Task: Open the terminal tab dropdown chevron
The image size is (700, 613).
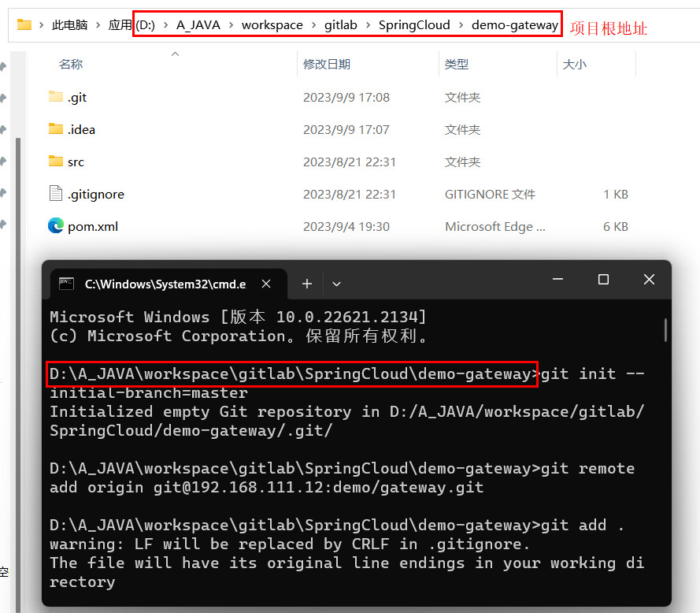Action: 336,284
